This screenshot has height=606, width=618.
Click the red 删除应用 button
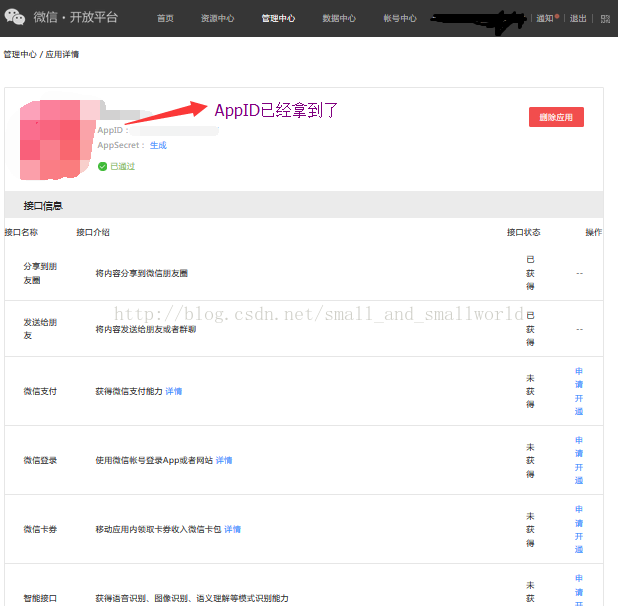point(556,117)
